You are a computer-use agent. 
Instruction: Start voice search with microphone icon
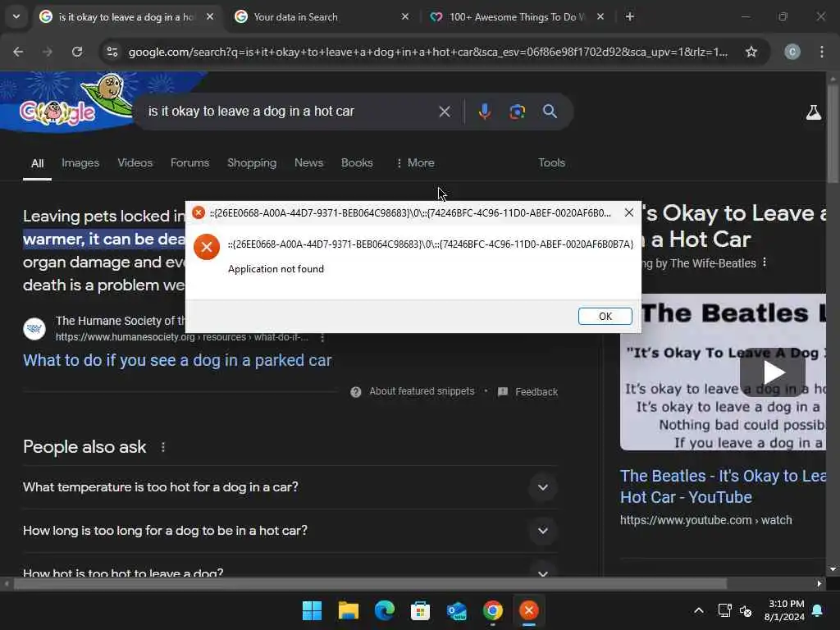tap(484, 112)
